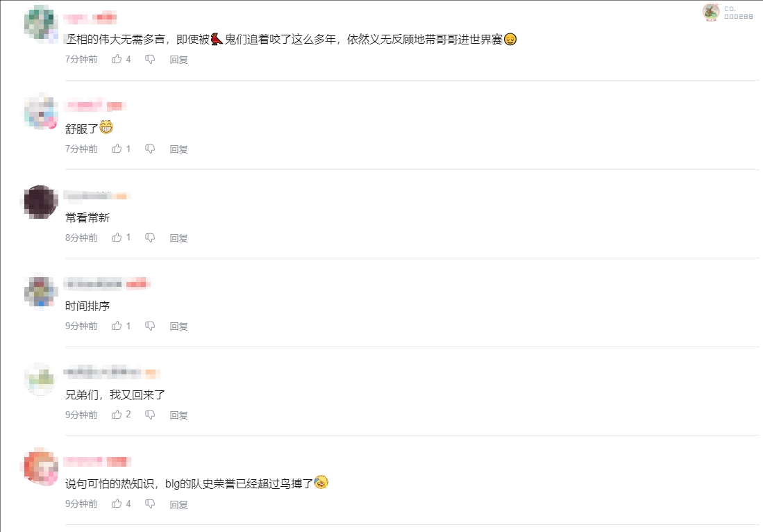Dislike the top comment about 丞相的伟大
Image resolution: width=763 pixels, height=532 pixels.
click(150, 60)
